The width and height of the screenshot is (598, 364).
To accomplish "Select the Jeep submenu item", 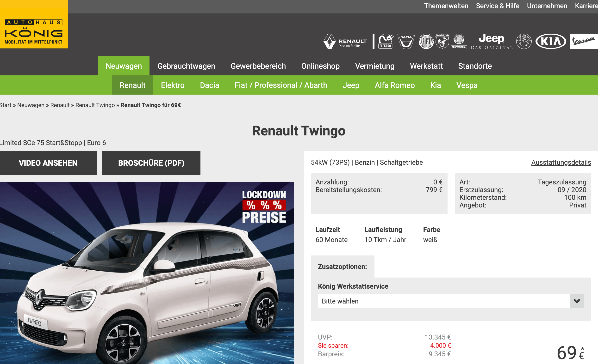I will (351, 85).
